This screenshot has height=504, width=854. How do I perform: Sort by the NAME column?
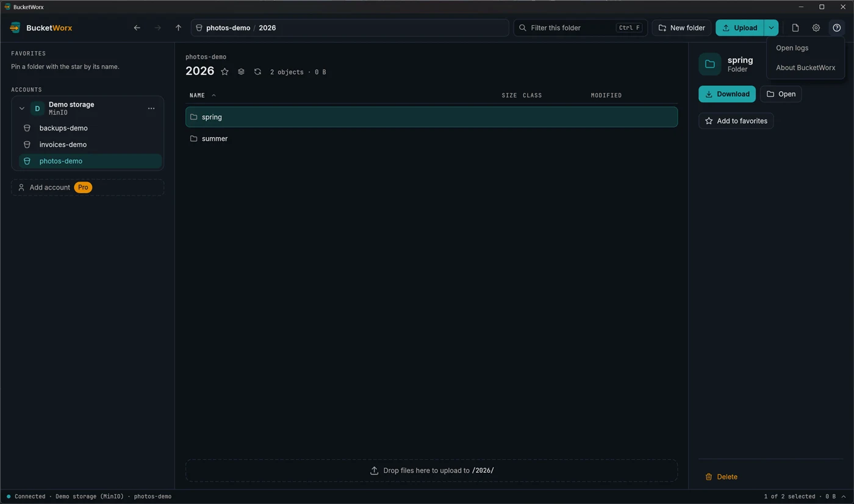click(x=203, y=96)
